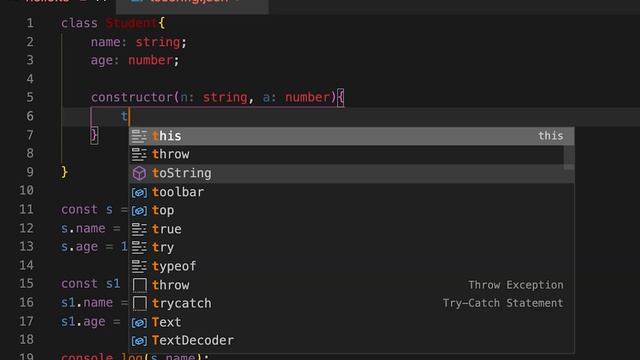This screenshot has height=360, width=640.
Task: Choose the 'top' variable suggestion
Action: (x=351, y=211)
